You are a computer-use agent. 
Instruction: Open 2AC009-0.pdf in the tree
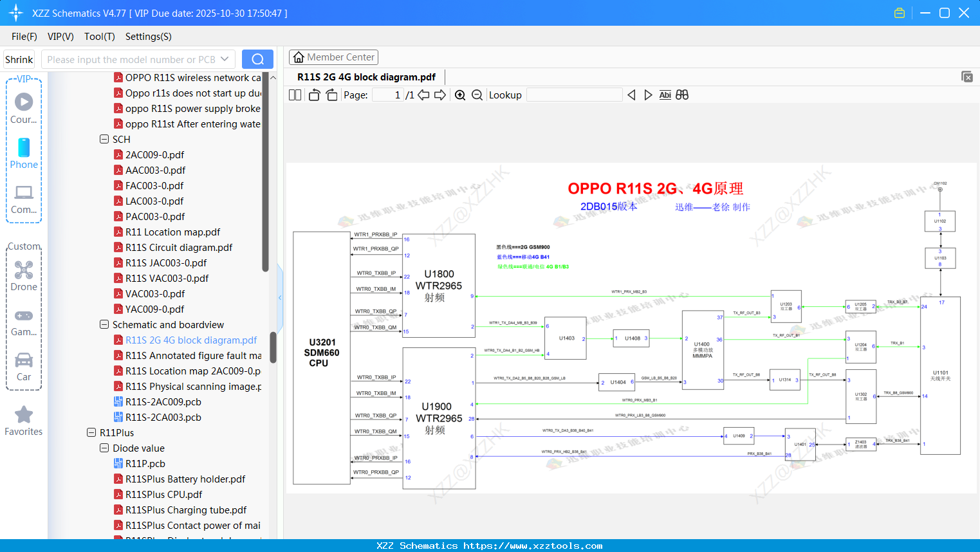pyautogui.click(x=154, y=155)
